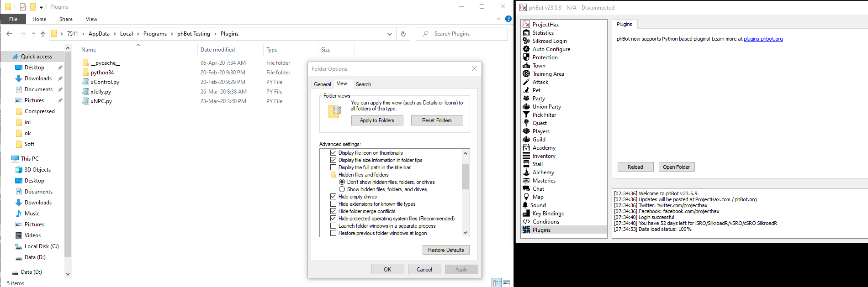868x287 pixels.
Task: Click the Reload plugins button
Action: click(x=635, y=167)
